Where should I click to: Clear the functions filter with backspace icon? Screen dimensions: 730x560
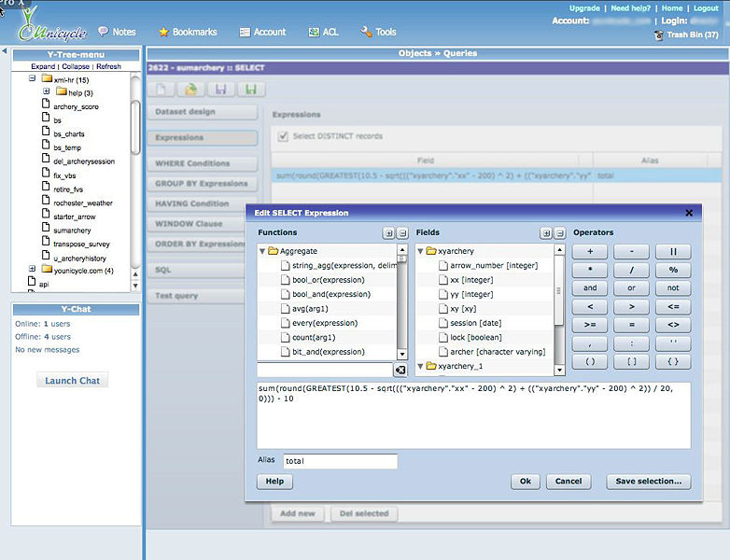pos(400,371)
